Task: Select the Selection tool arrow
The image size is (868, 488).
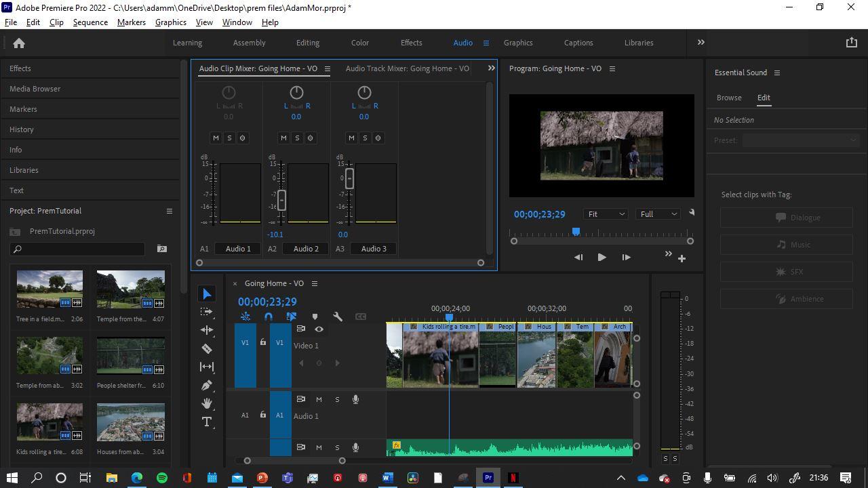Action: pyautogui.click(x=207, y=293)
